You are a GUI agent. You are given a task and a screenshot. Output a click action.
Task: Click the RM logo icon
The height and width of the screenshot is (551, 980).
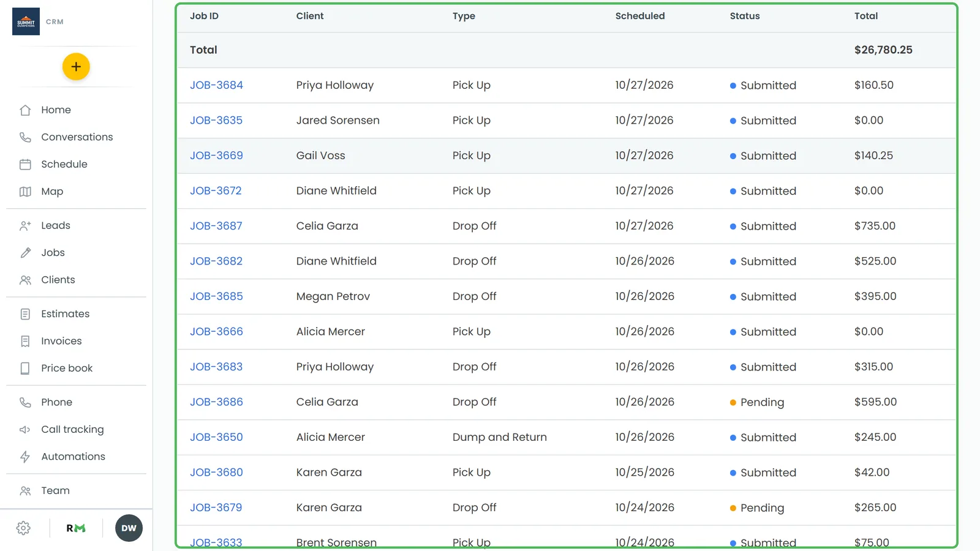(76, 528)
